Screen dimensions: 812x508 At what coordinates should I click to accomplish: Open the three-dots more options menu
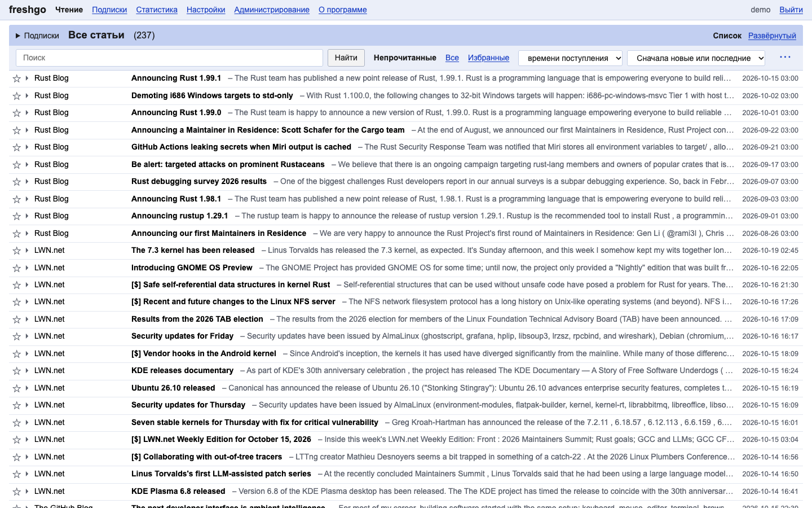click(785, 58)
